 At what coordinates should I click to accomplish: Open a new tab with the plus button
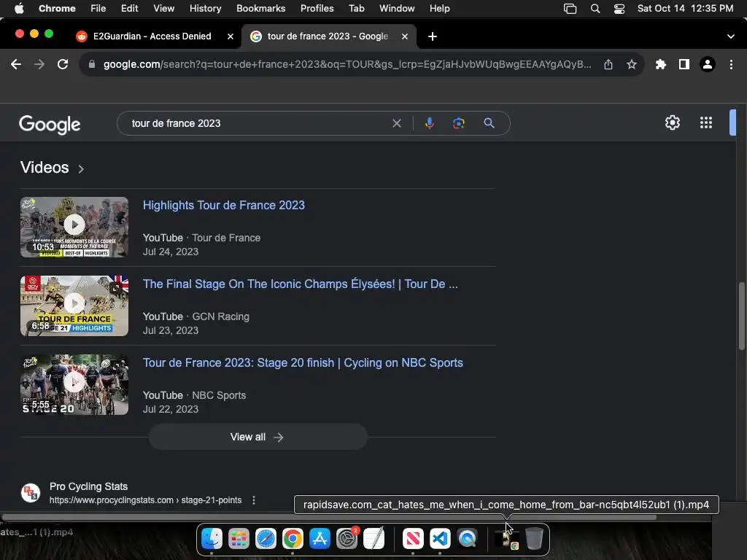coord(432,36)
